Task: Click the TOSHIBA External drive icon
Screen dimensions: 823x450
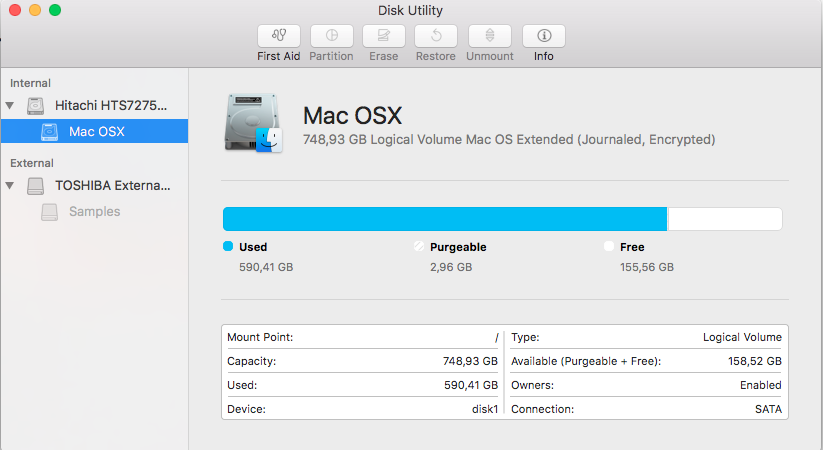Action: point(36,186)
